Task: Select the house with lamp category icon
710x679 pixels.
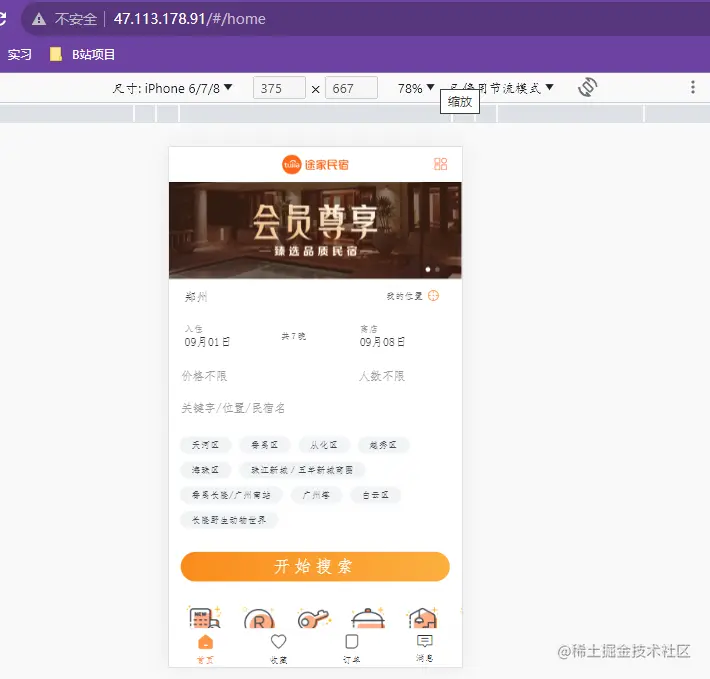Action: point(422,618)
